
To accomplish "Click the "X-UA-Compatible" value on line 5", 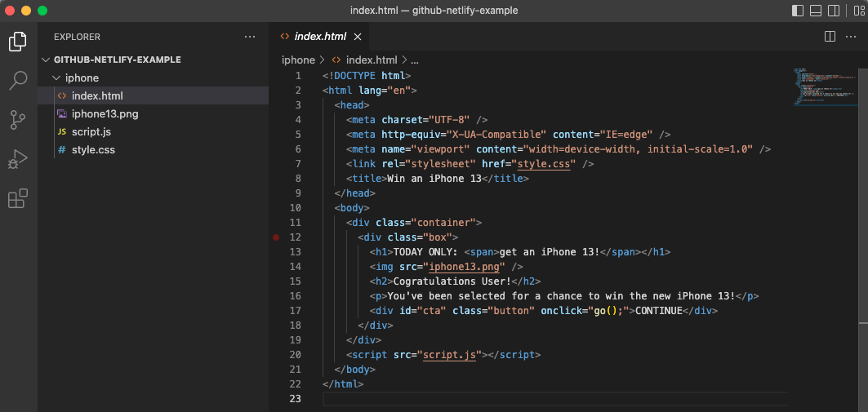I will point(496,135).
